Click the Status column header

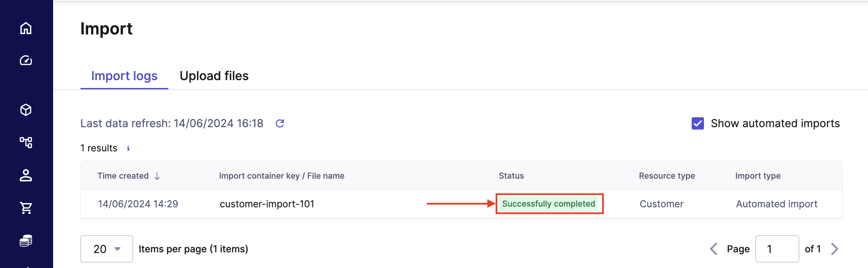pyautogui.click(x=511, y=176)
